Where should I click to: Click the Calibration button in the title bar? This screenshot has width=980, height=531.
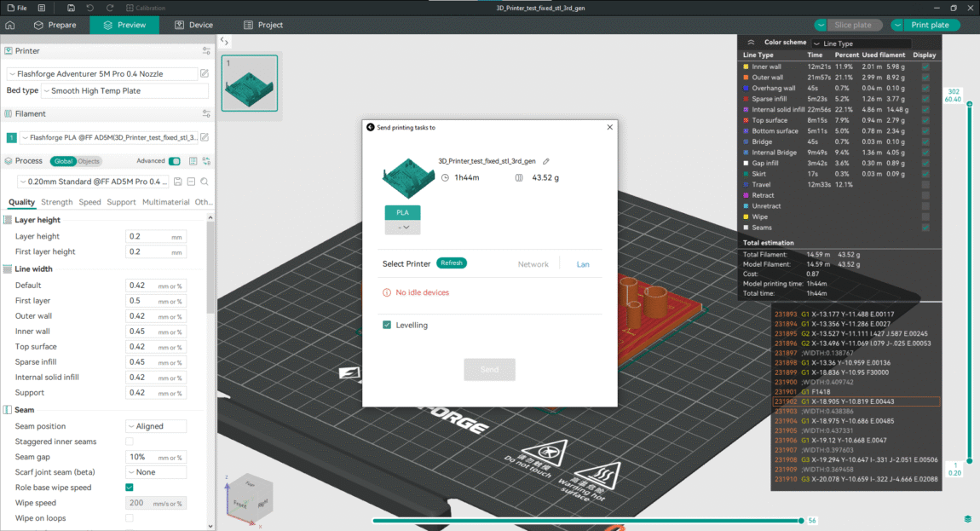145,9
